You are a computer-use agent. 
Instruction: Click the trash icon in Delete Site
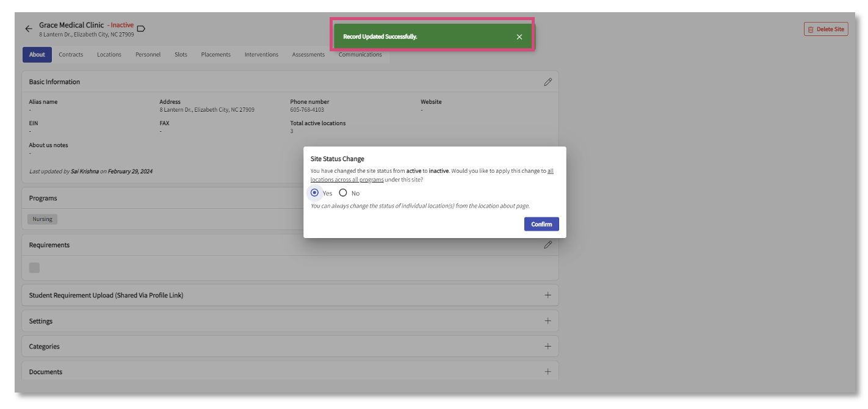811,29
